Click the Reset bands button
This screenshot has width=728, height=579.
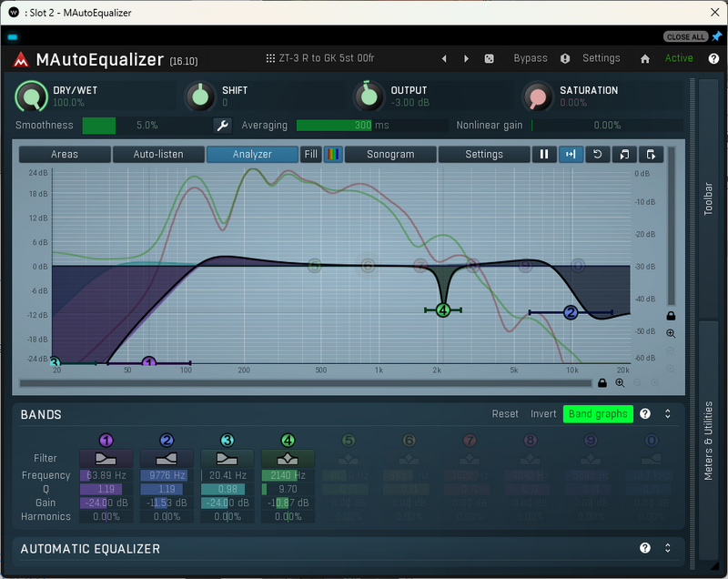pyautogui.click(x=505, y=413)
